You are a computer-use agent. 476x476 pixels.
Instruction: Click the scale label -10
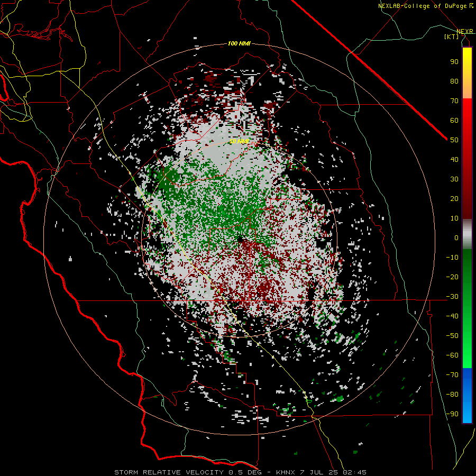pyautogui.click(x=452, y=258)
